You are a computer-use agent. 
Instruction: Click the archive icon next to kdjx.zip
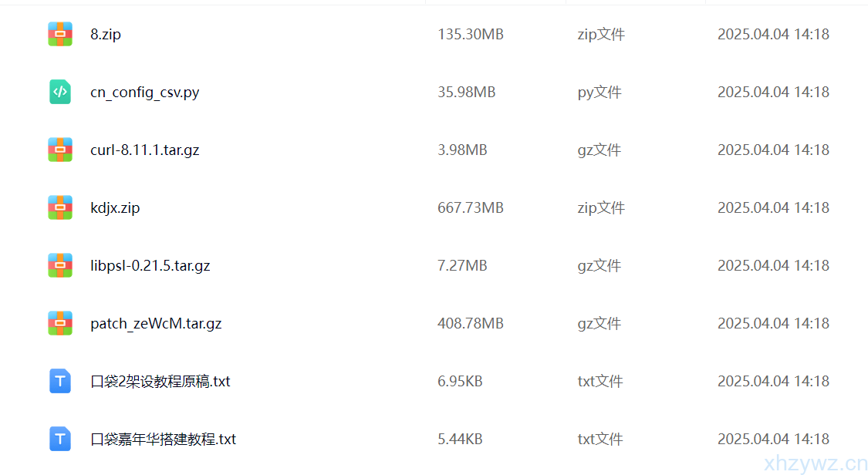pos(60,207)
